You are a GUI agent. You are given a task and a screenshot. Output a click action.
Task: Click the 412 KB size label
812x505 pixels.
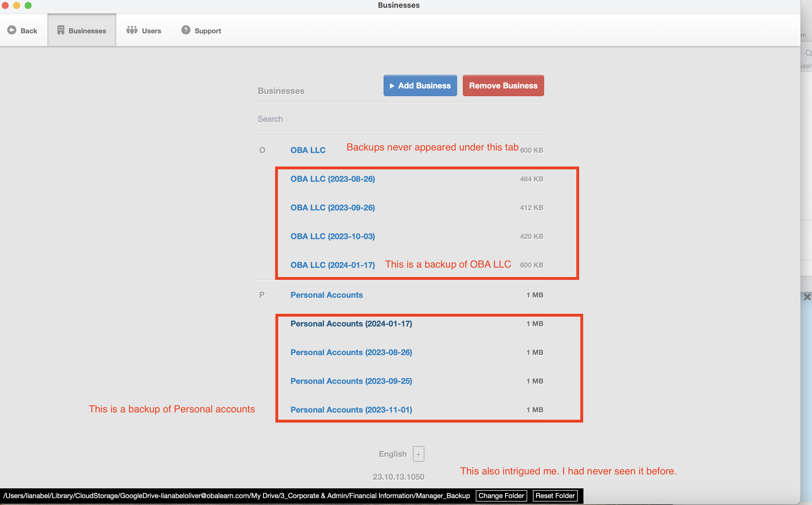pyautogui.click(x=531, y=208)
